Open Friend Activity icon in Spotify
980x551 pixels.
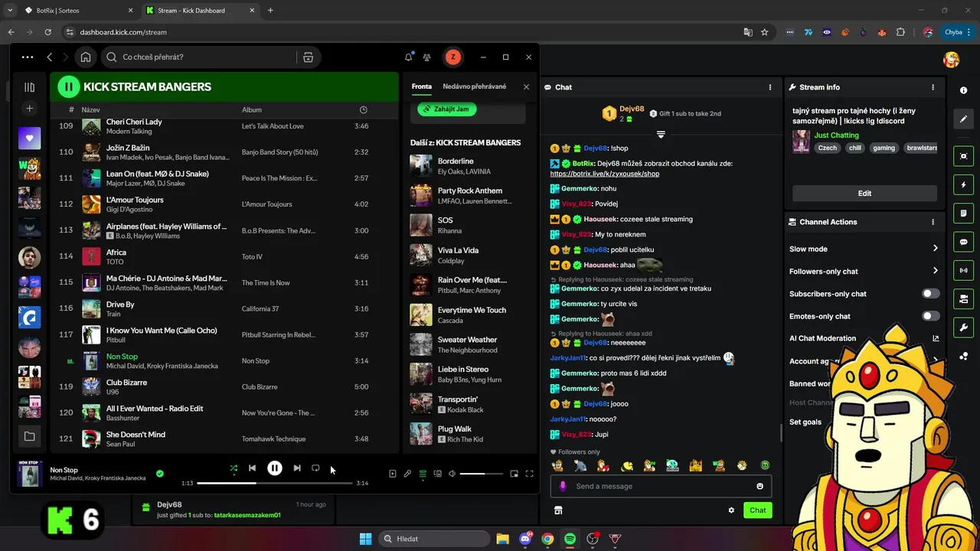coord(427,57)
